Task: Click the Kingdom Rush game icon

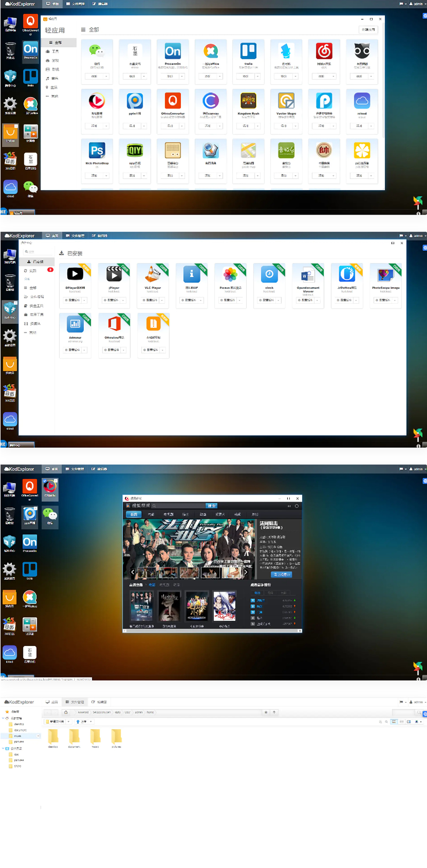Action: point(248,101)
